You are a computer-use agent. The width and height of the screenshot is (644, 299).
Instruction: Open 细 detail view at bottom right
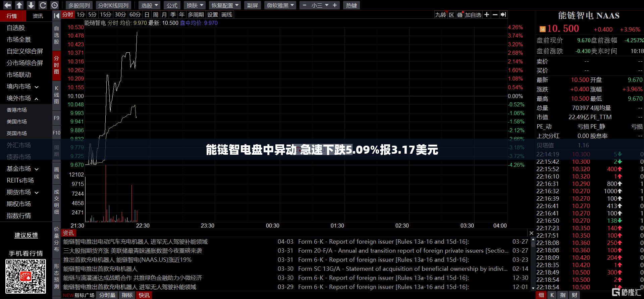(541, 295)
